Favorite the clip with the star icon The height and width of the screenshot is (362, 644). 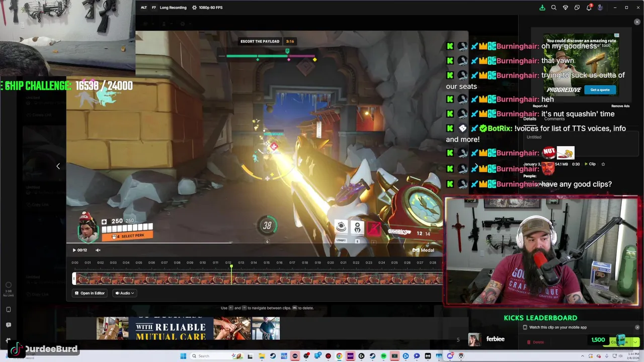(x=603, y=164)
